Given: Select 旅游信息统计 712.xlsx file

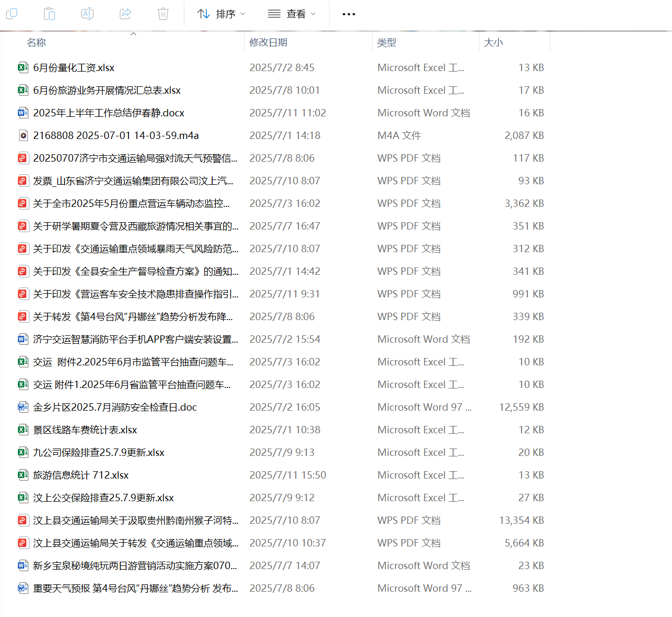Looking at the screenshot, I should [x=81, y=475].
